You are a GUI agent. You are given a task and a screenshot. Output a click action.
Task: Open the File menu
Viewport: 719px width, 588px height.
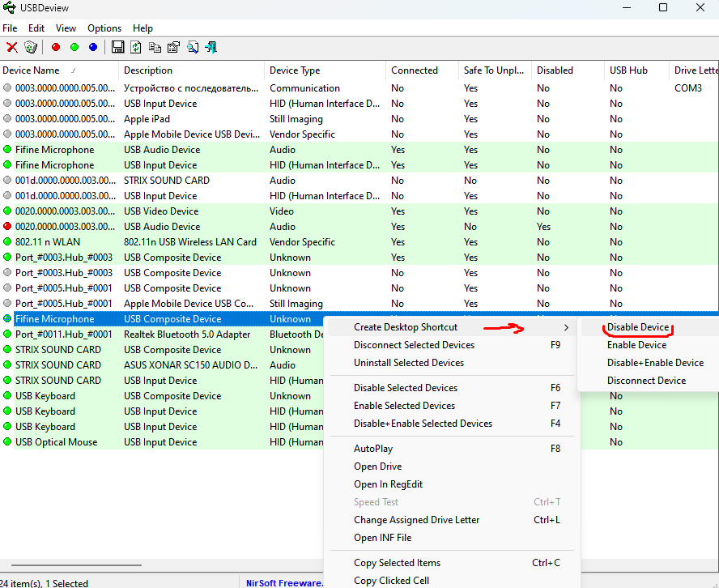pos(10,28)
